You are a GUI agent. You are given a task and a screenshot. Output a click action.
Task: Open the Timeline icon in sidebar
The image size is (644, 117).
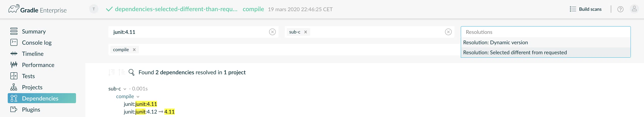click(14, 54)
